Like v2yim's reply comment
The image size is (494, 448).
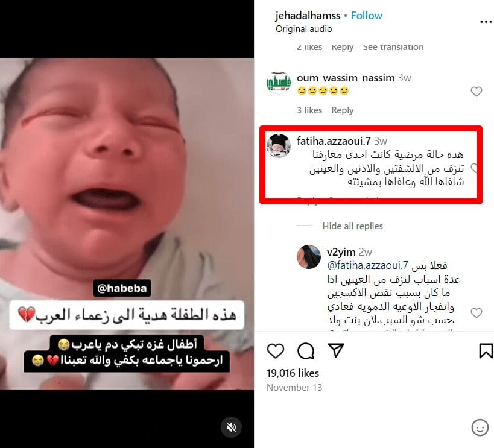pos(477,312)
